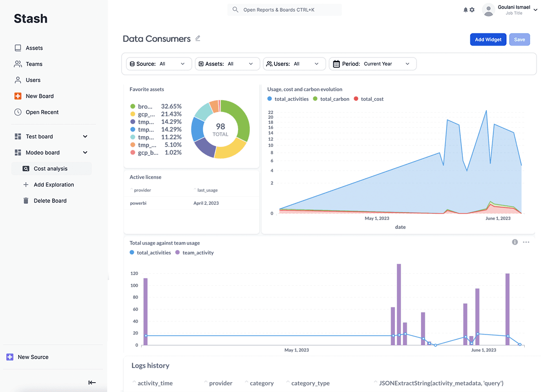
Task: Click the info icon on usage widget
Action: (515, 242)
